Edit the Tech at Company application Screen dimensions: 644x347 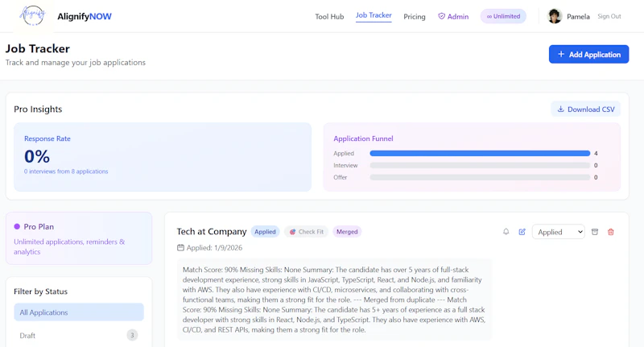pyautogui.click(x=522, y=232)
